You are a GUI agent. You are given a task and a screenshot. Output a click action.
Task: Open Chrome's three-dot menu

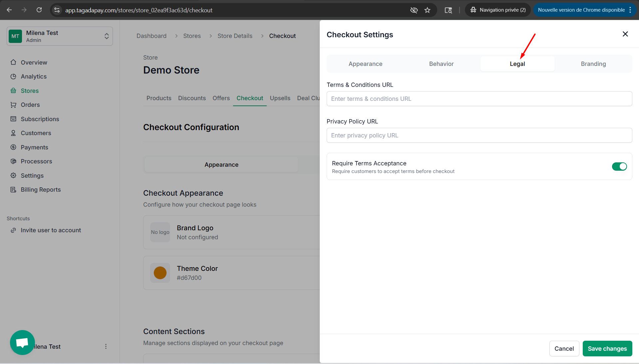[x=630, y=10]
